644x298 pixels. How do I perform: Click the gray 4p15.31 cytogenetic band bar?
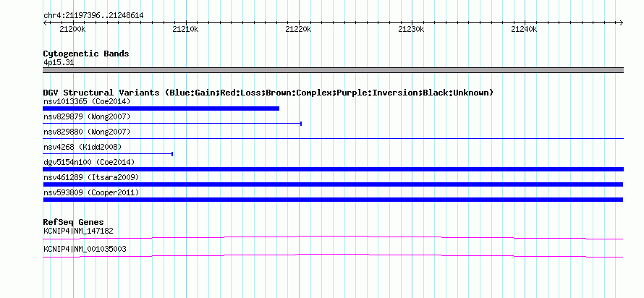tap(333, 70)
